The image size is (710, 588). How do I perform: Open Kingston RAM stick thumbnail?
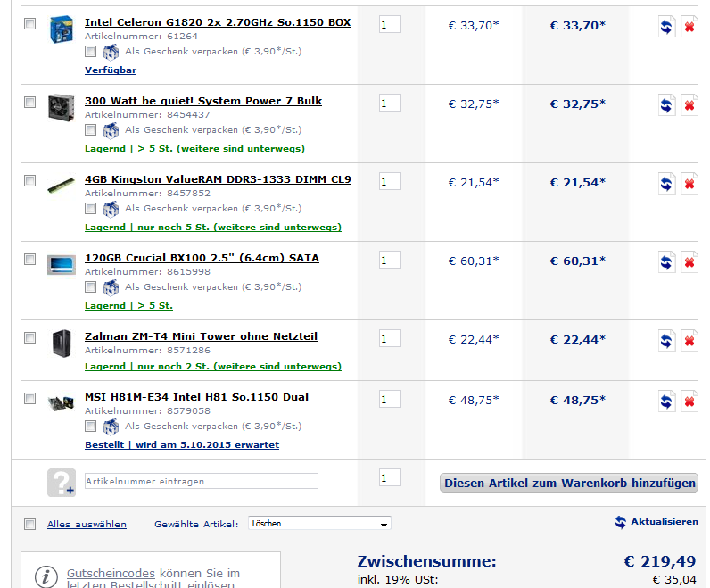click(x=62, y=186)
